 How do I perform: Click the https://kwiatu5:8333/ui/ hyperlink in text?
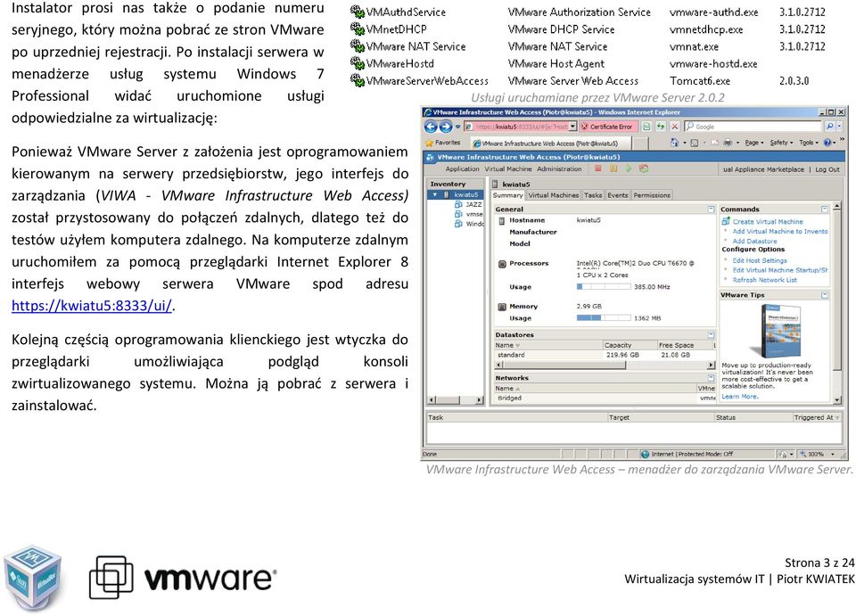pos(92,306)
